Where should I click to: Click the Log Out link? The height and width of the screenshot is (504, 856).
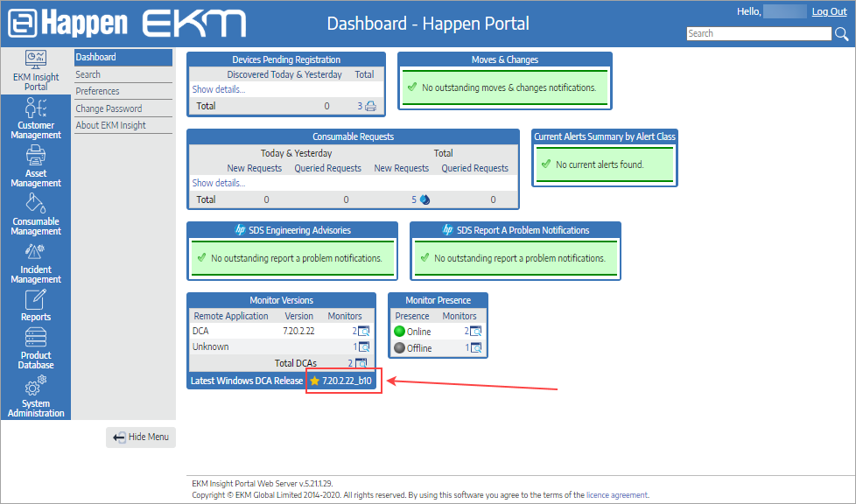(x=829, y=11)
